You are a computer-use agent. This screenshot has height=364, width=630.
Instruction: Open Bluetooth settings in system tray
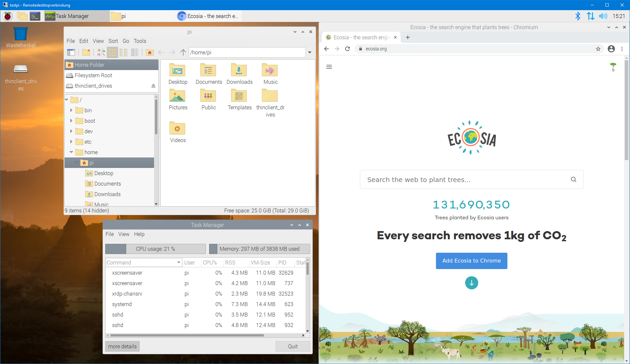[578, 16]
